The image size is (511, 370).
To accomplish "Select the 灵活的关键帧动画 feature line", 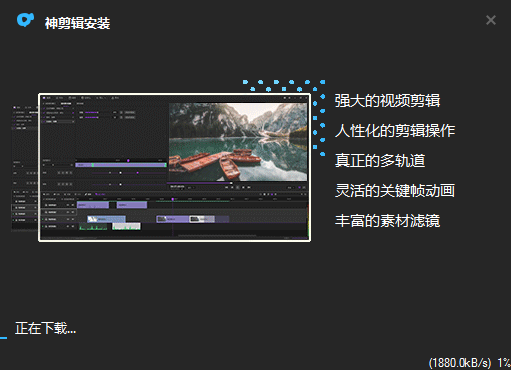I will click(395, 191).
